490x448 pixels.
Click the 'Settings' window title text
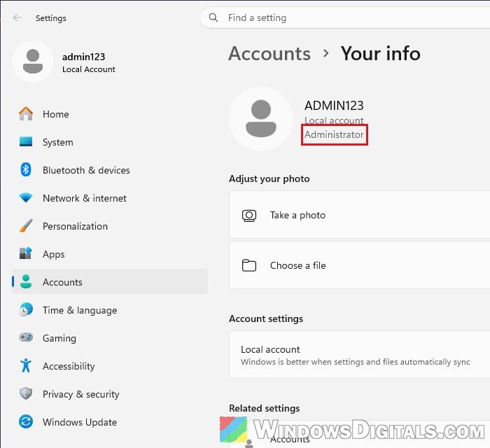point(51,18)
